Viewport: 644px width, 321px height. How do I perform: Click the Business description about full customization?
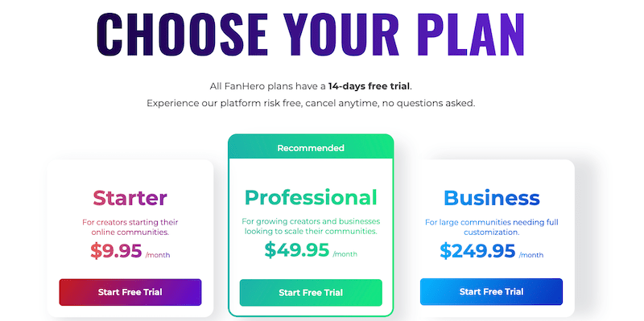pos(492,227)
